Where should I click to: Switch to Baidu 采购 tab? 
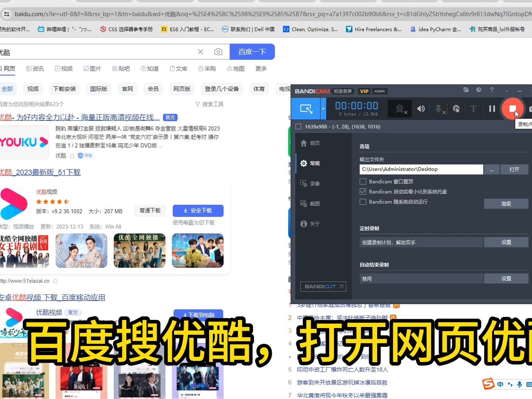coord(207,69)
